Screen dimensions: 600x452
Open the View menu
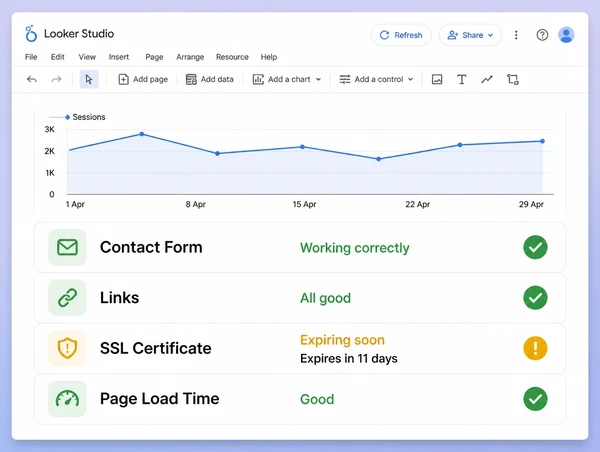[x=87, y=57]
